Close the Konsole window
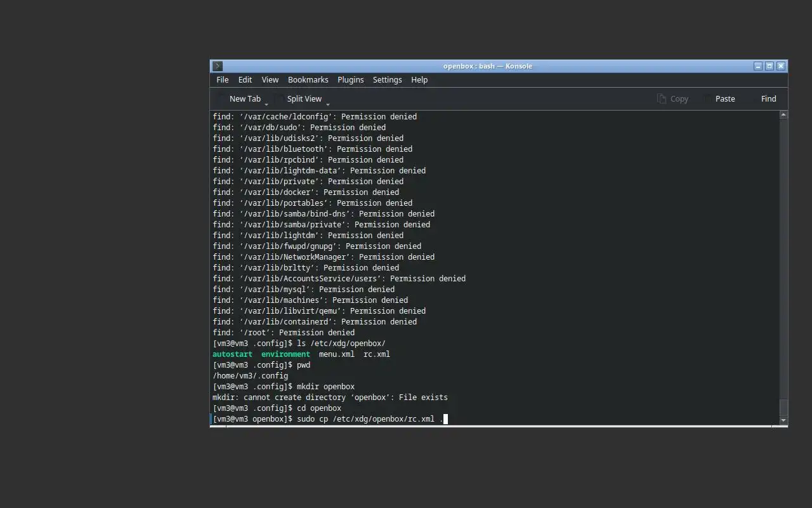 pyautogui.click(x=781, y=66)
